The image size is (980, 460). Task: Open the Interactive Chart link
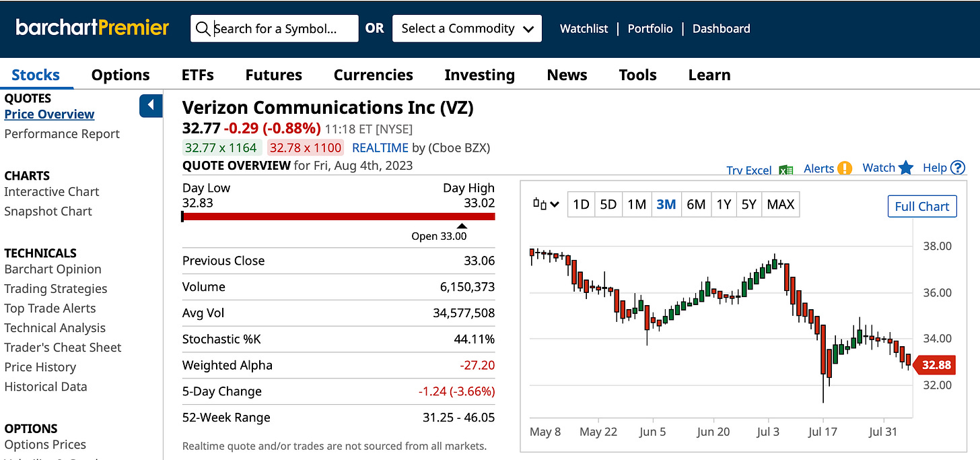[52, 192]
